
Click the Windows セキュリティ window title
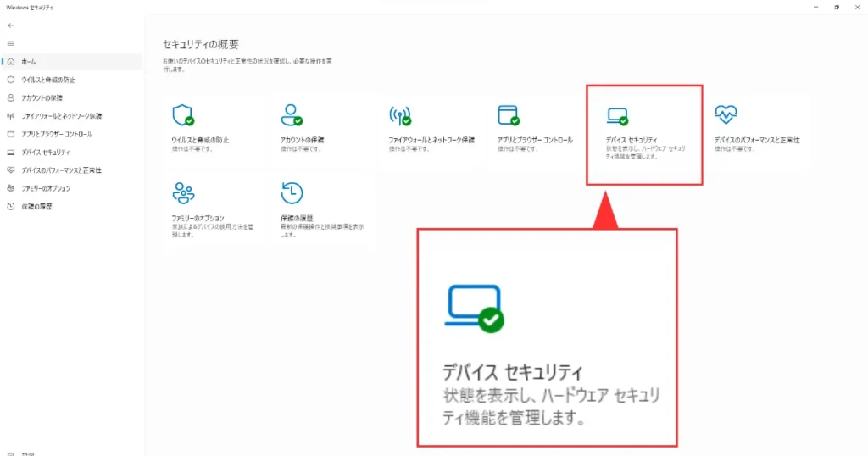coord(30,7)
